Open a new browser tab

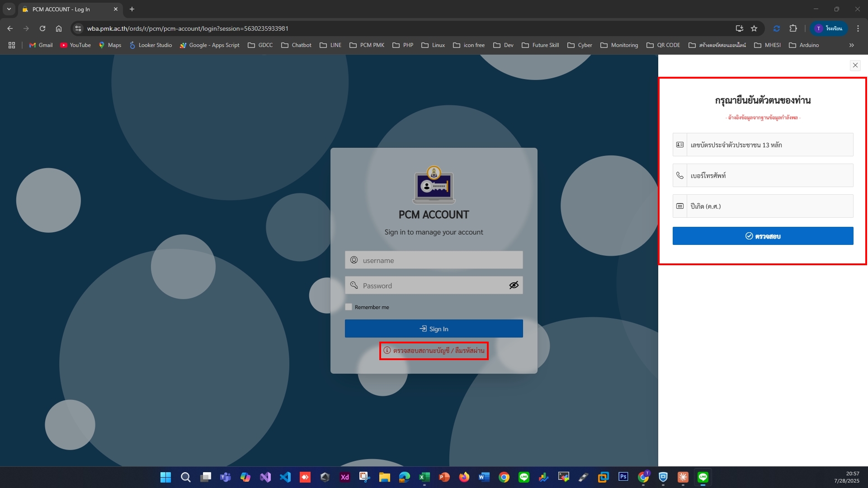tap(132, 9)
